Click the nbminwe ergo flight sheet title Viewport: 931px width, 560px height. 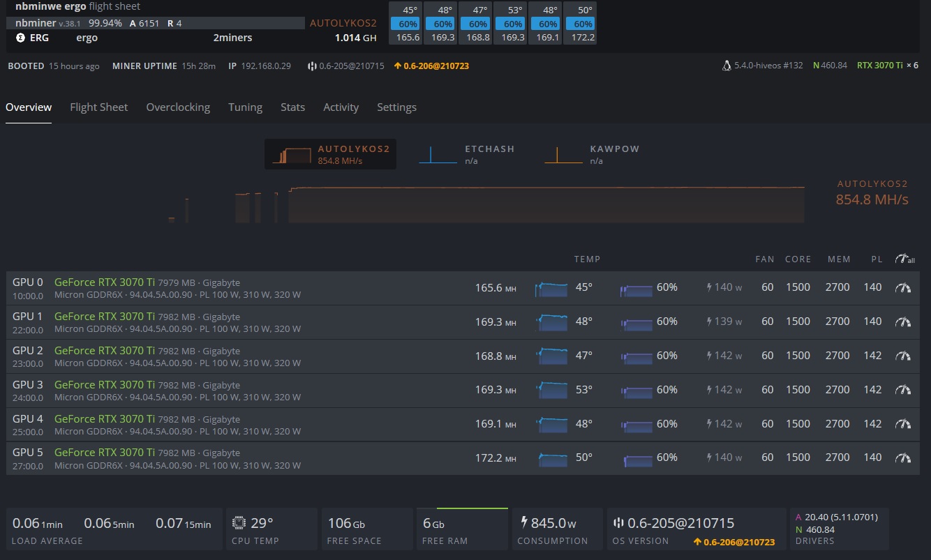77,6
